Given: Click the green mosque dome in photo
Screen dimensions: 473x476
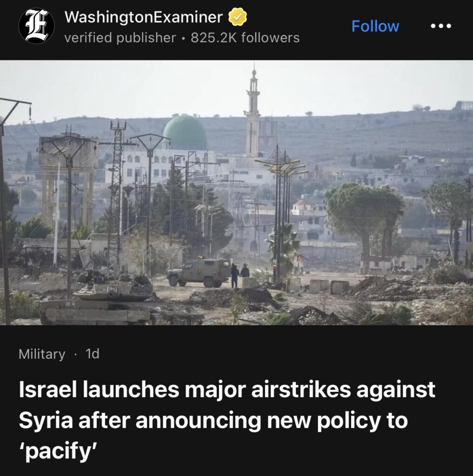Looking at the screenshot, I should [x=185, y=132].
